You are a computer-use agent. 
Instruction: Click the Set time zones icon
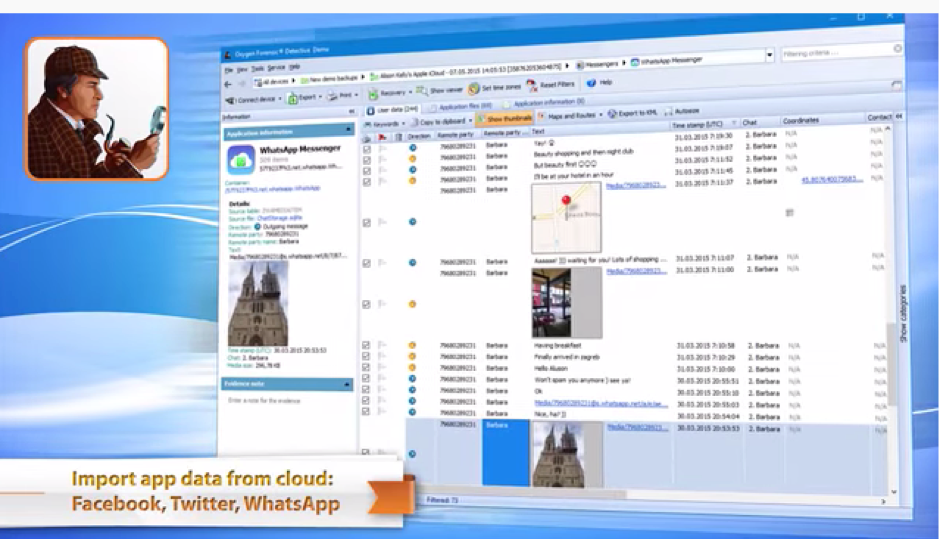[x=474, y=88]
